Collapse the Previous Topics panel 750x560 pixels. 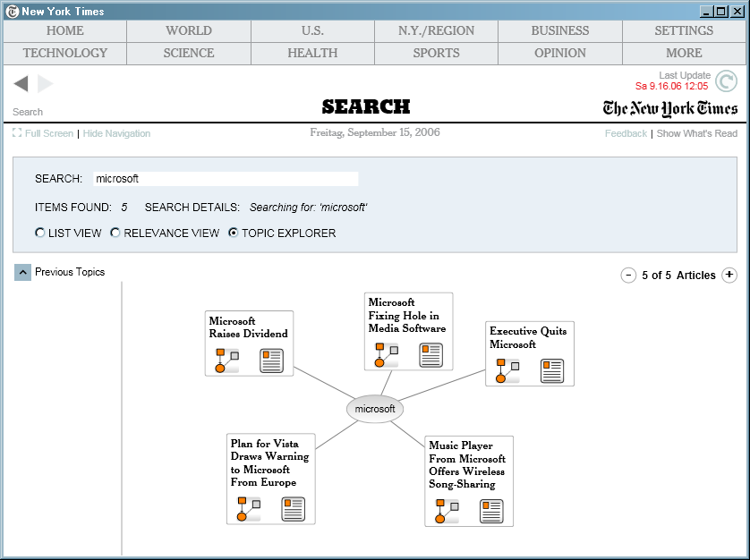[22, 272]
